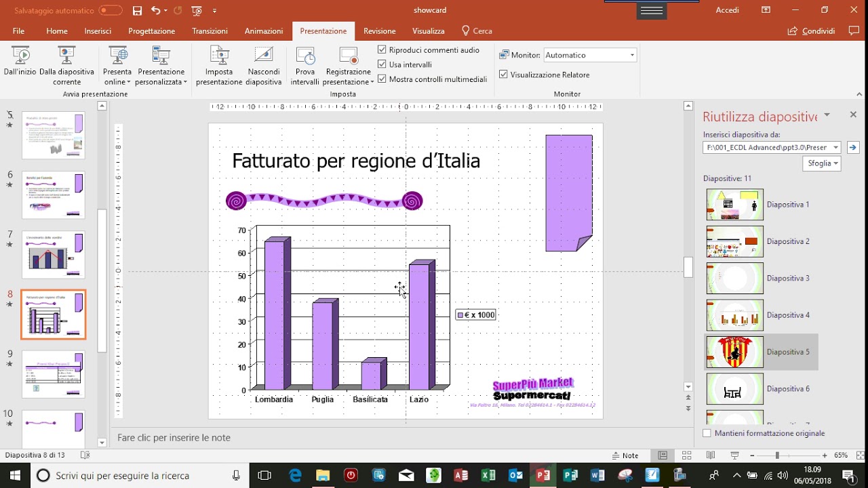Image resolution: width=868 pixels, height=488 pixels.
Task: Uncheck Visualizzazione Relatore checkbox
Action: pos(503,75)
